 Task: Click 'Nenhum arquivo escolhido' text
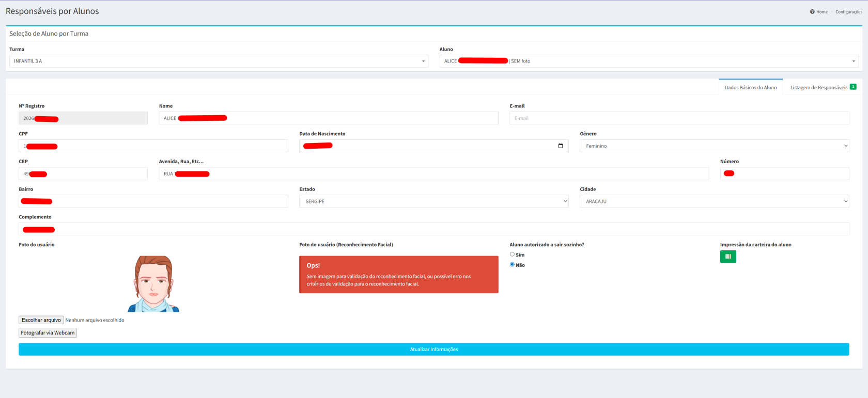pyautogui.click(x=95, y=320)
